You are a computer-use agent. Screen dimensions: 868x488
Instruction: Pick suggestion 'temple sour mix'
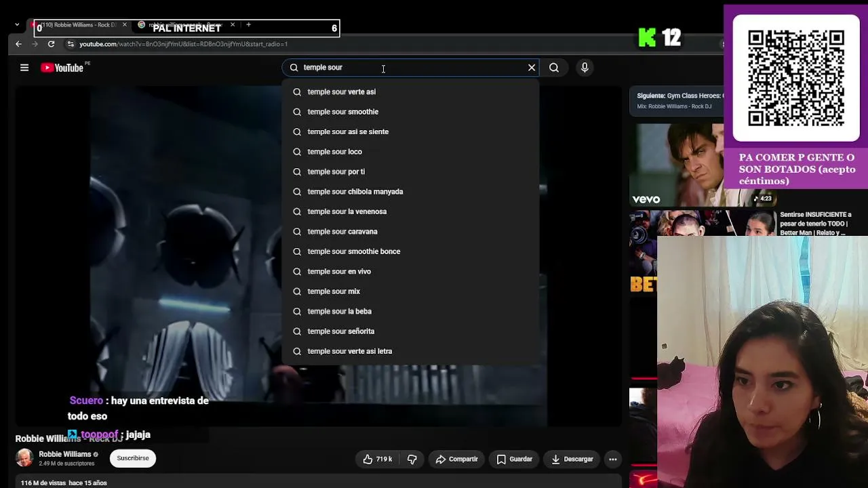coord(411,291)
